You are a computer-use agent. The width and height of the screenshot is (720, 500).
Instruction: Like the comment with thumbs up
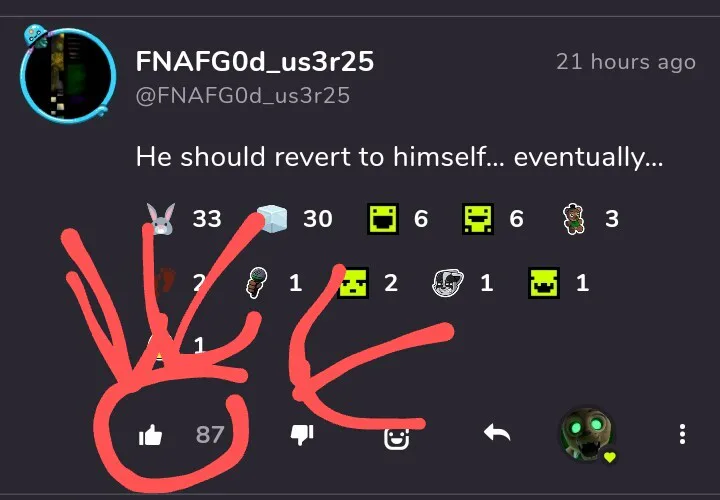(151, 434)
